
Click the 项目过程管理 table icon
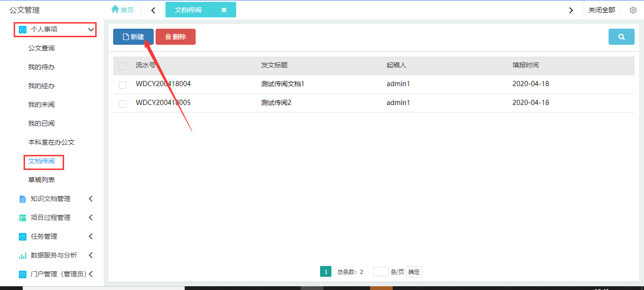[x=23, y=218]
